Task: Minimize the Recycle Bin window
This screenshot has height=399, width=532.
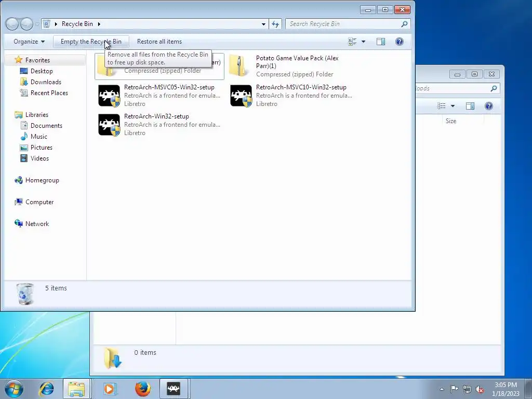Action: point(368,9)
